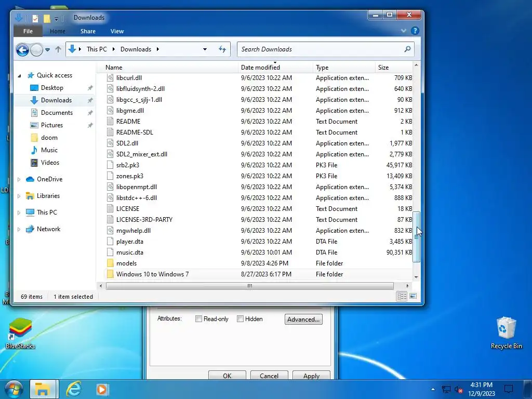This screenshot has width=532, height=399.
Task: Click the back navigation arrow
Action: click(x=22, y=50)
